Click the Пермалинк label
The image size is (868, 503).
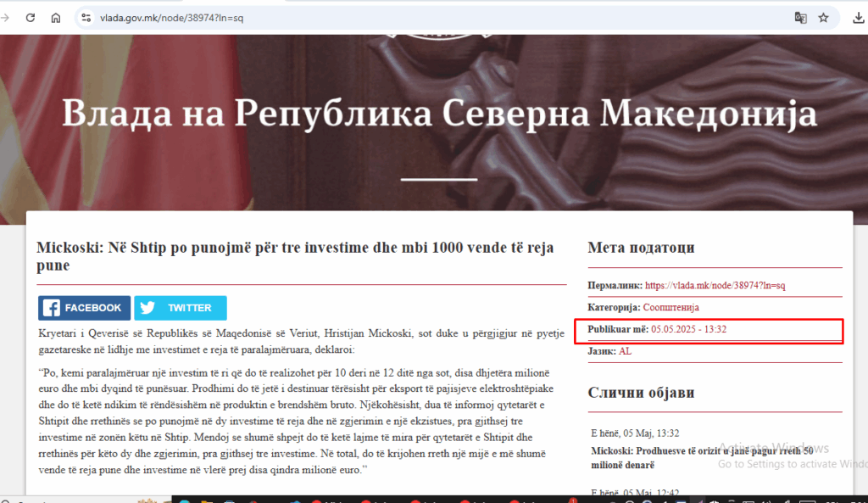(615, 285)
